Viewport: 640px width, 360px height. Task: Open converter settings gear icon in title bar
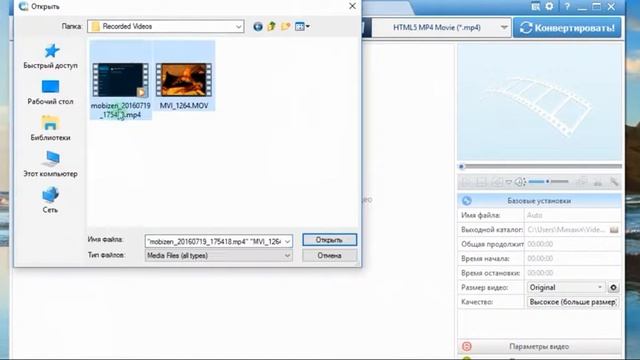549,6
